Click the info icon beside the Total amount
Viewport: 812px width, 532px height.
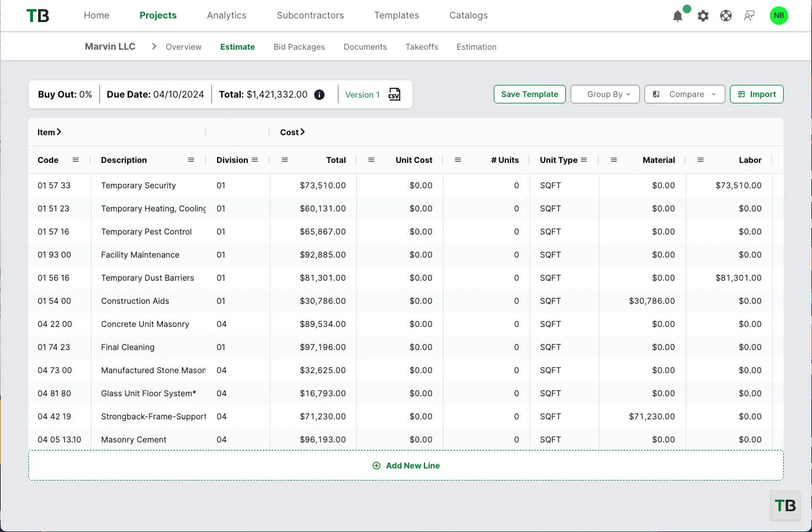(319, 94)
